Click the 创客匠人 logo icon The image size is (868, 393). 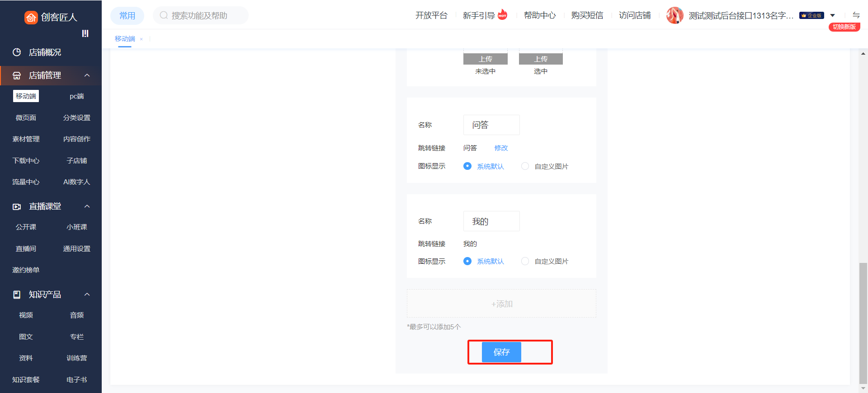(x=31, y=17)
